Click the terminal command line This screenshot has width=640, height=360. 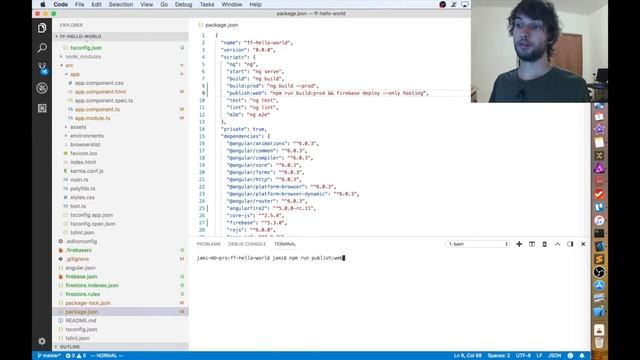coord(271,258)
